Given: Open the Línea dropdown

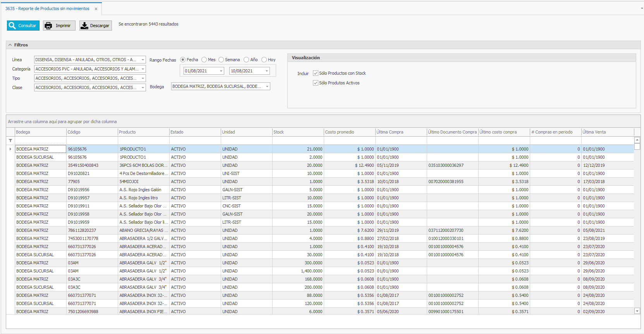Looking at the screenshot, I should click(x=143, y=60).
